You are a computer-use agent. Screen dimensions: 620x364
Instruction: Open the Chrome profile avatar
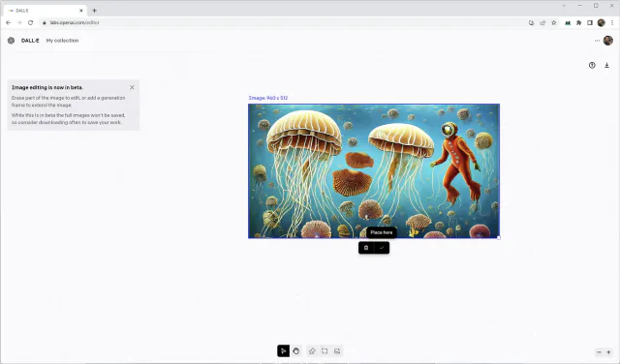601,23
